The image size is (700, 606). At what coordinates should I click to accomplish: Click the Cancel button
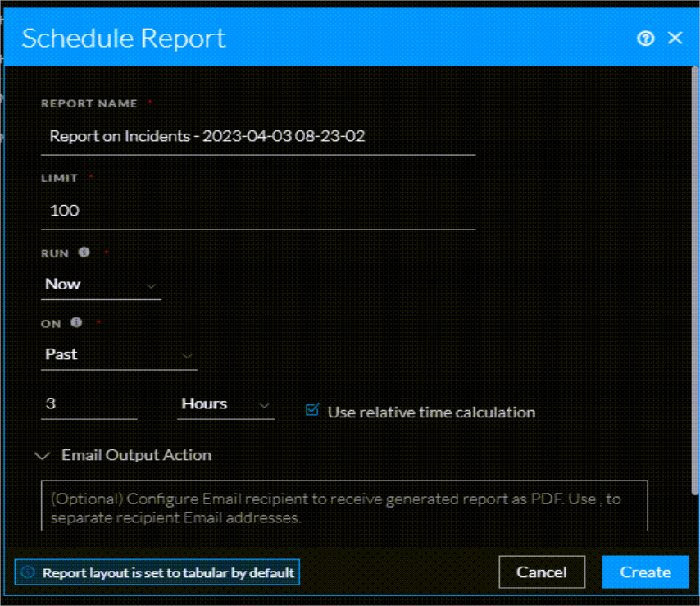tap(542, 572)
